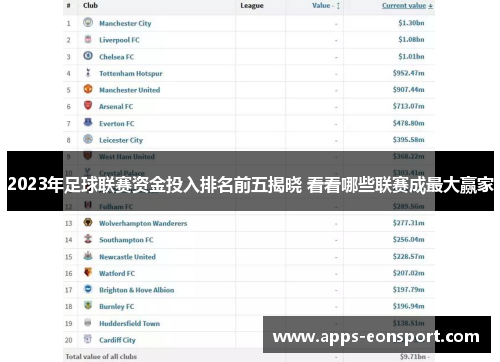500x362 pixels.
Task: Click the Burnley FC club crest
Action: coord(88,306)
